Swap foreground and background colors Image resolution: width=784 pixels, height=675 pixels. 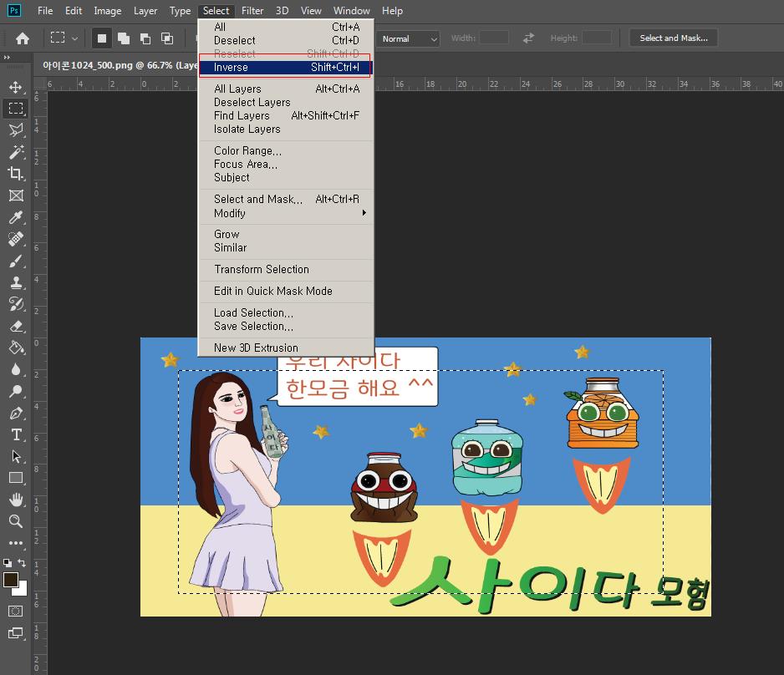(x=22, y=562)
